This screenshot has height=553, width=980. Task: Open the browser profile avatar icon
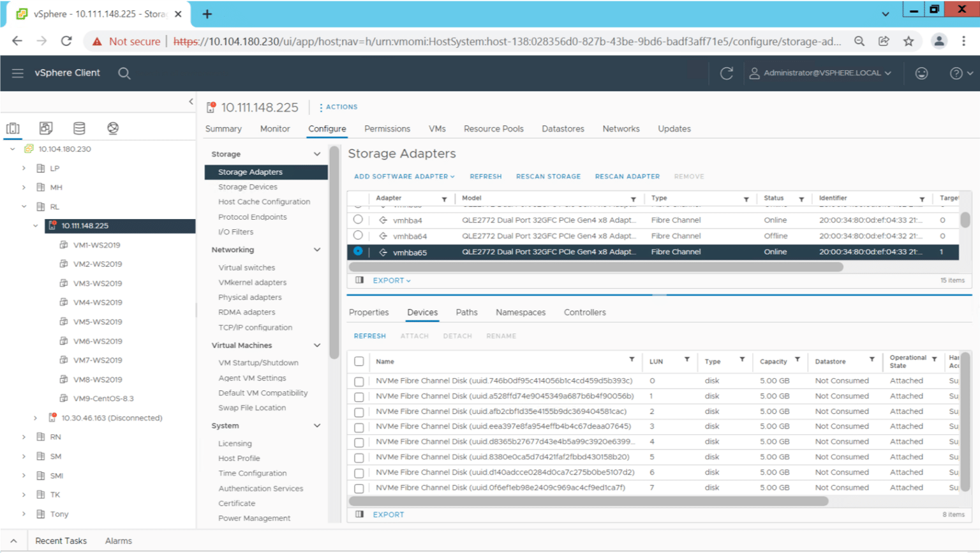tap(939, 41)
